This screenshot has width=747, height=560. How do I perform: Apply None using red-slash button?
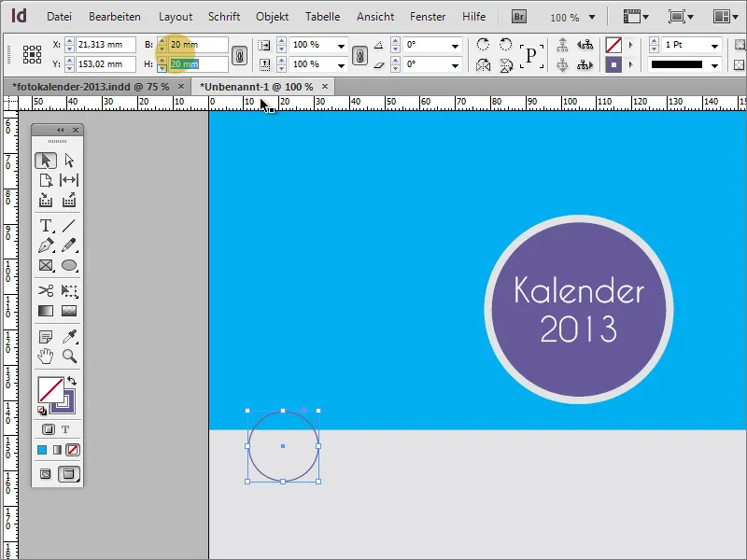(x=73, y=450)
